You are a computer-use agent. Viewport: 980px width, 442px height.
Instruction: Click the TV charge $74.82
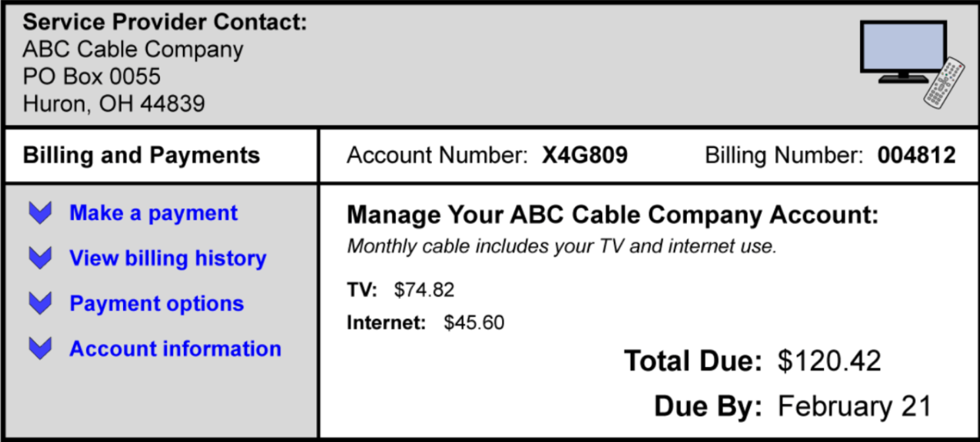pyautogui.click(x=424, y=290)
